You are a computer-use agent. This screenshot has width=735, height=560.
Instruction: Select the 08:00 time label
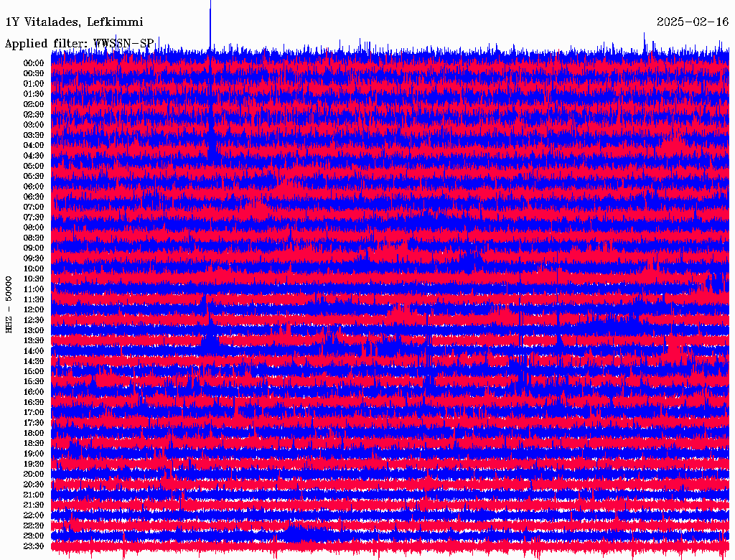[34, 228]
